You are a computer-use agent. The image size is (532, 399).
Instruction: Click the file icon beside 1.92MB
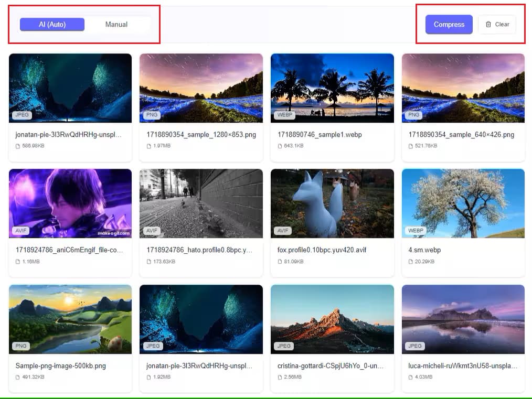click(x=148, y=378)
